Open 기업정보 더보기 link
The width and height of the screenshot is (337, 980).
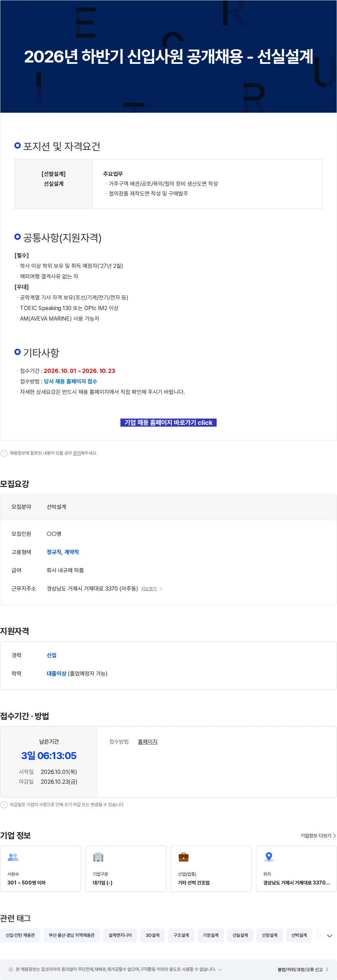pos(316,835)
